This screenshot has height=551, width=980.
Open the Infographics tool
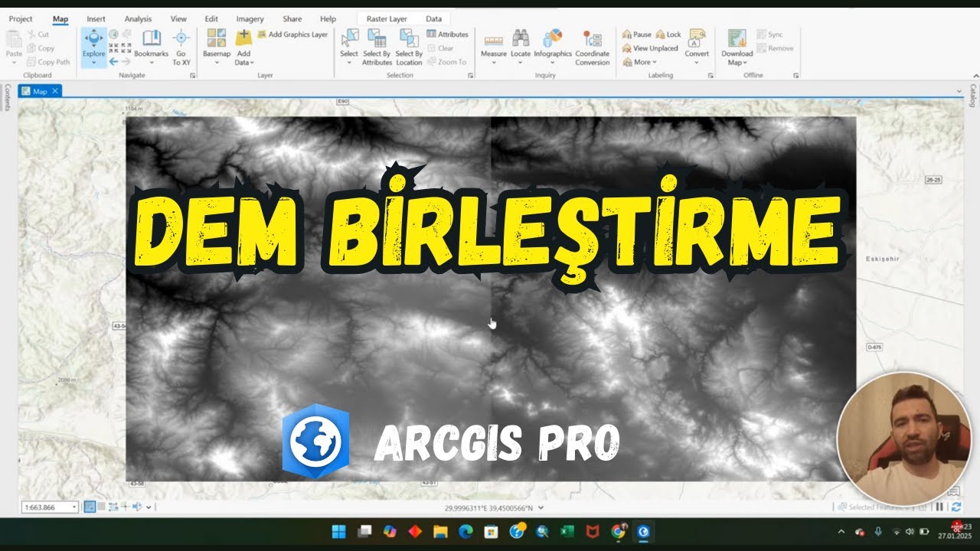(553, 46)
